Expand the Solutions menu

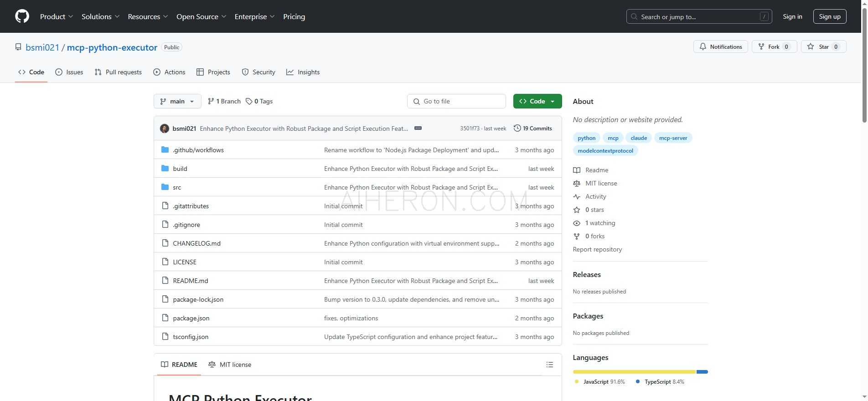tap(101, 16)
